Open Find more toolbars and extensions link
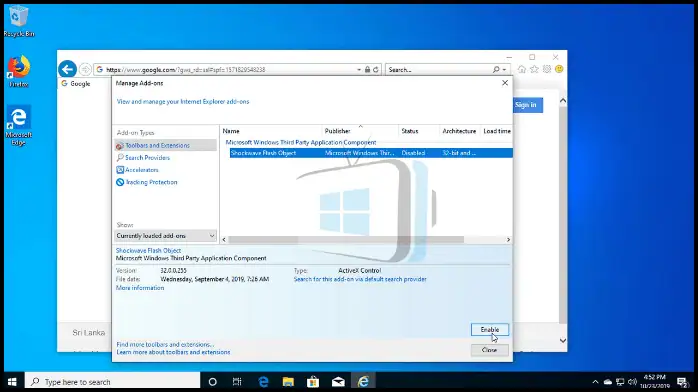 165,344
